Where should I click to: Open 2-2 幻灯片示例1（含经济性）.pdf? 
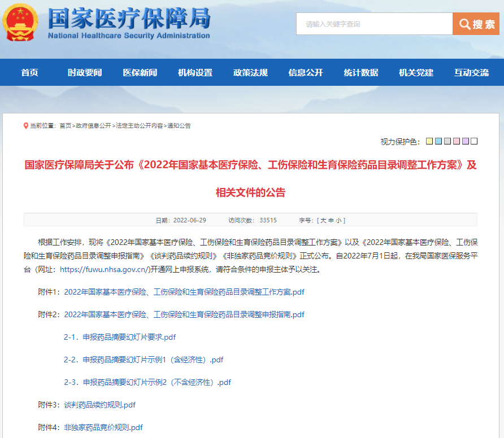point(144,360)
